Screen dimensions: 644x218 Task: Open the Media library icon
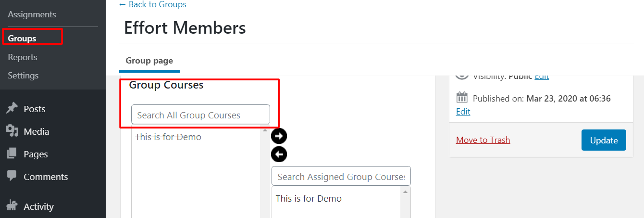click(12, 131)
